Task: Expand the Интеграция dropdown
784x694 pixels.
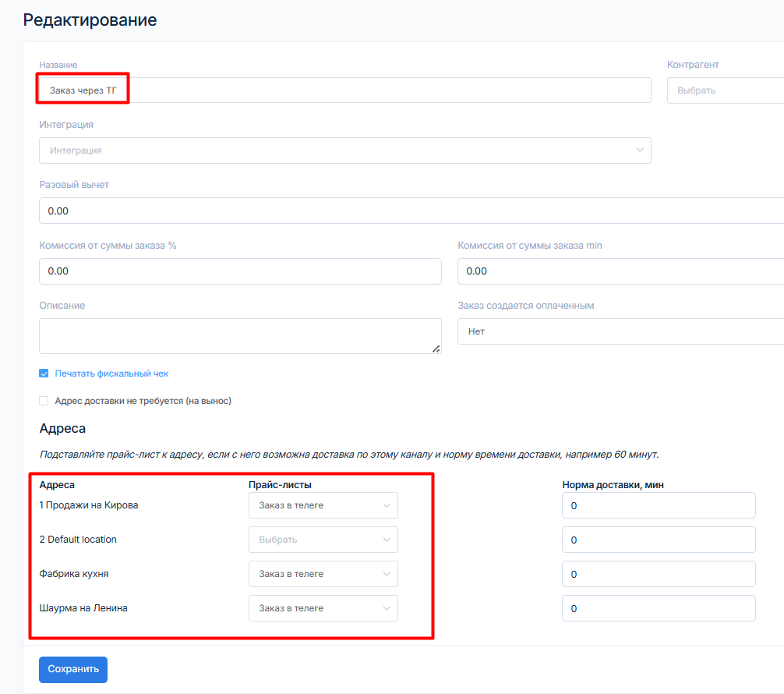Action: coord(344,150)
